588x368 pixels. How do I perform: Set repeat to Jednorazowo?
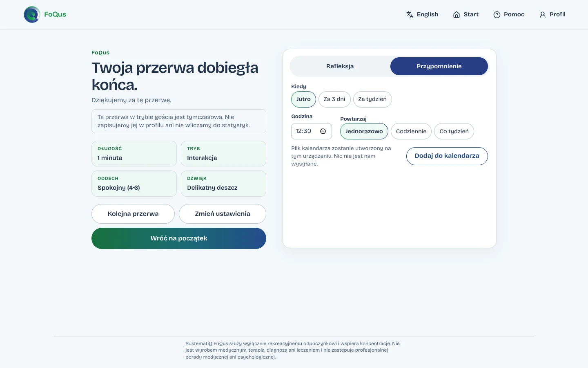coord(364,131)
